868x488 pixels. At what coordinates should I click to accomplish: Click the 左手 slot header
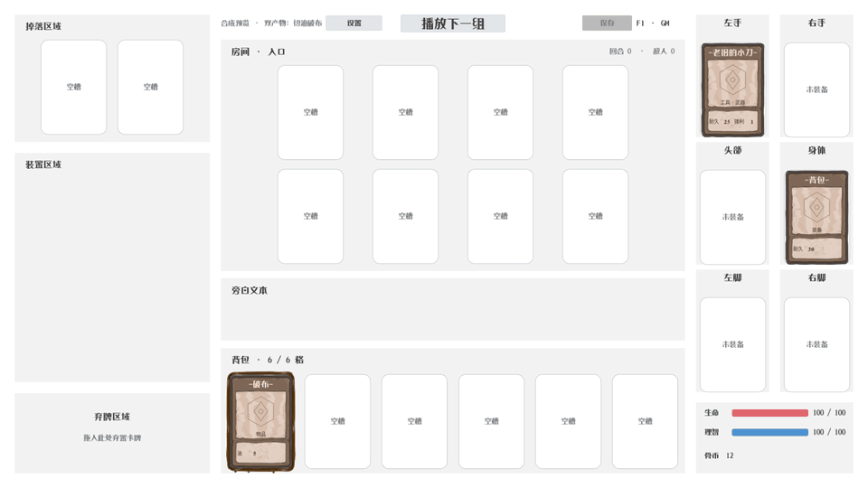732,23
